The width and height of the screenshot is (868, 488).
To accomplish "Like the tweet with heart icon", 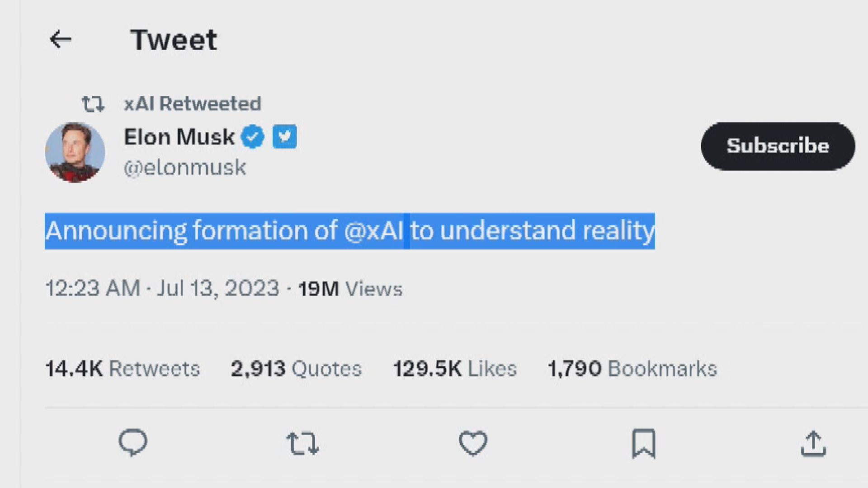I will click(473, 443).
